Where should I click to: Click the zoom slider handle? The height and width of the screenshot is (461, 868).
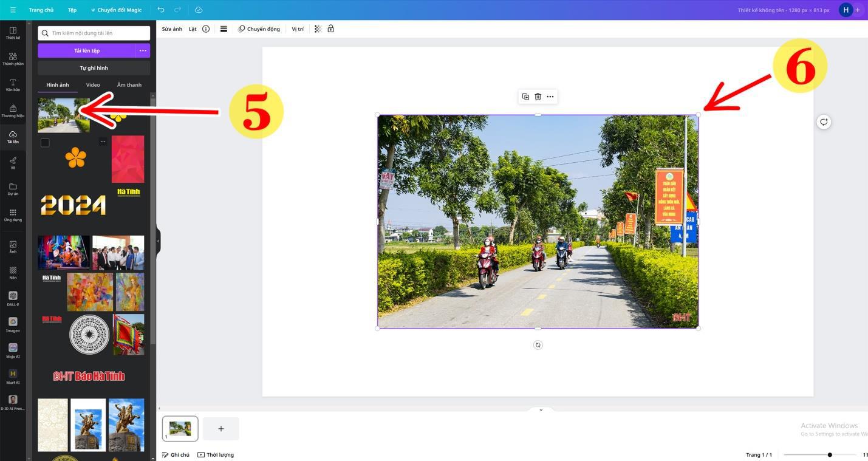830,454
